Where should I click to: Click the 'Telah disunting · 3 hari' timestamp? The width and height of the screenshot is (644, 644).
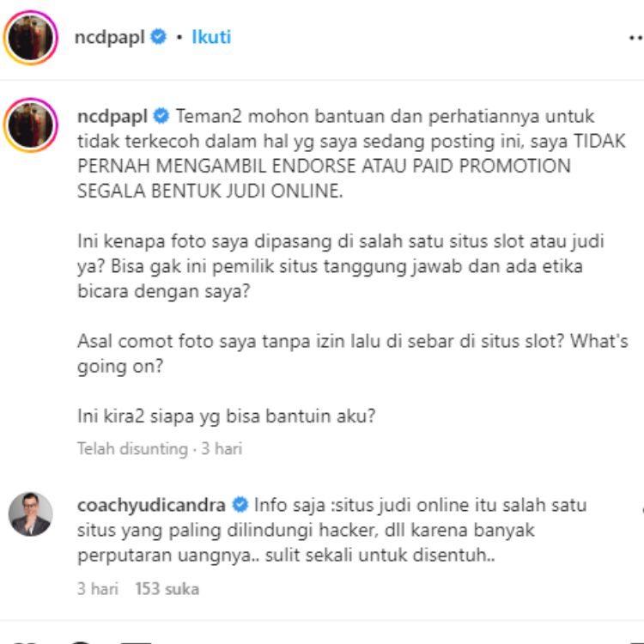[x=160, y=448]
